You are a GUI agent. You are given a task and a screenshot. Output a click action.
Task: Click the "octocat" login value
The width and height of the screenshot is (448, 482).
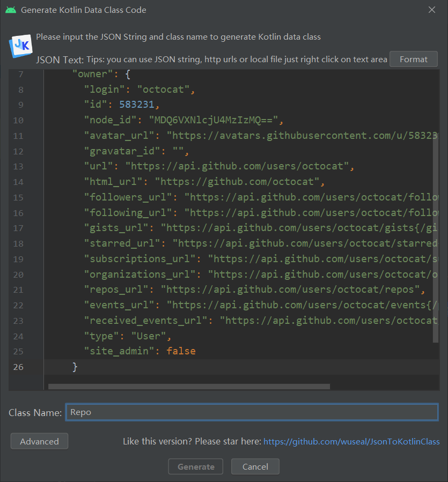tap(163, 90)
